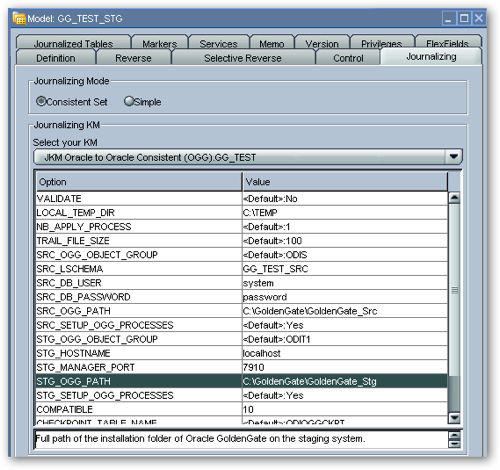Select the STG_HOSTNAME option
Screen dimensions: 500x470
(139, 353)
